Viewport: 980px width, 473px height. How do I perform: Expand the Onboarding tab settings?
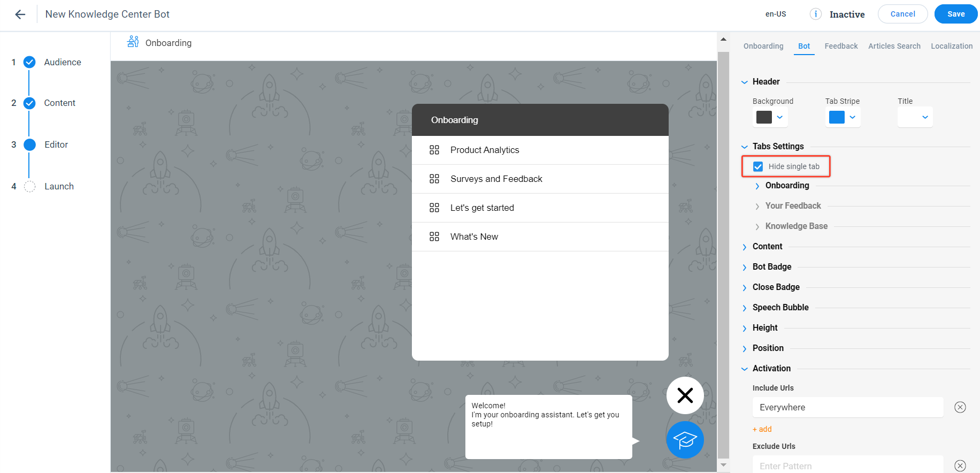tap(757, 186)
